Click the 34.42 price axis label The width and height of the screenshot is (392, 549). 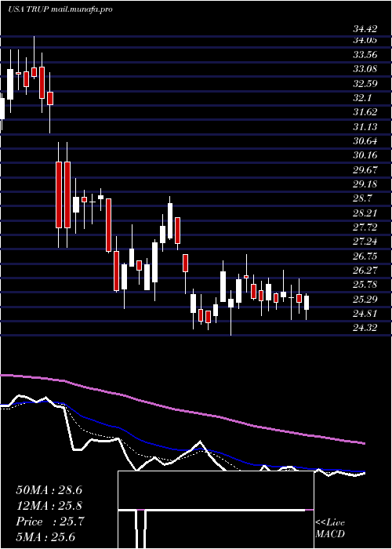pyautogui.click(x=365, y=29)
